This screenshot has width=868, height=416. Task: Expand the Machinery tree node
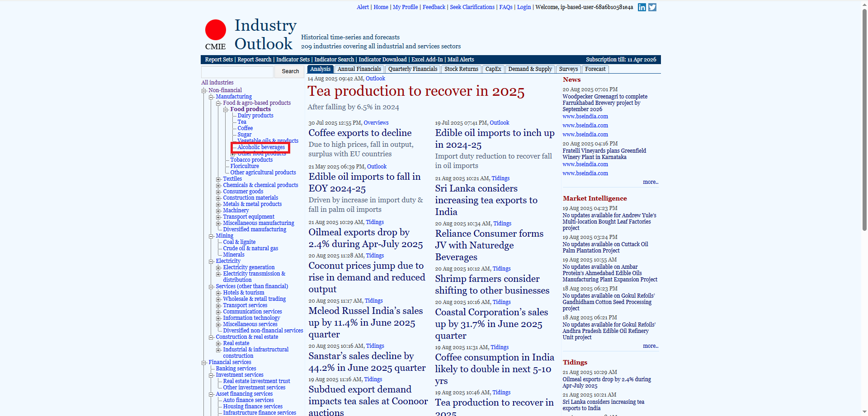click(x=218, y=211)
